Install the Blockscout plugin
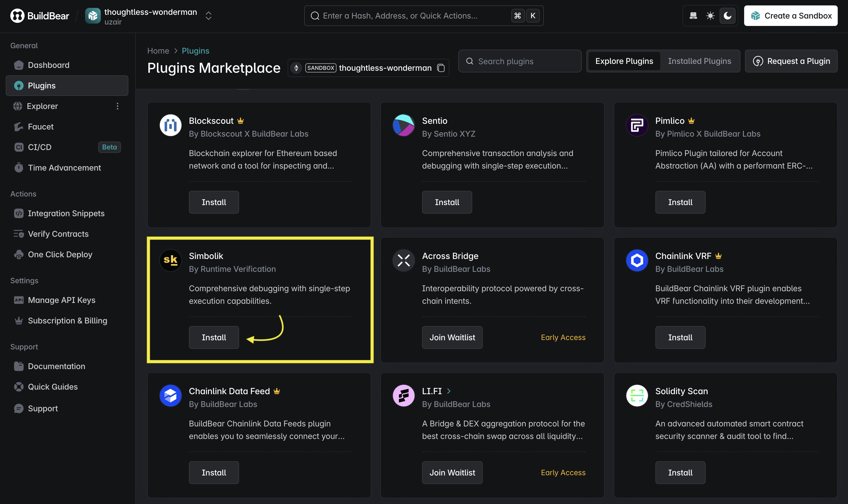This screenshot has height=504, width=848. tap(214, 202)
